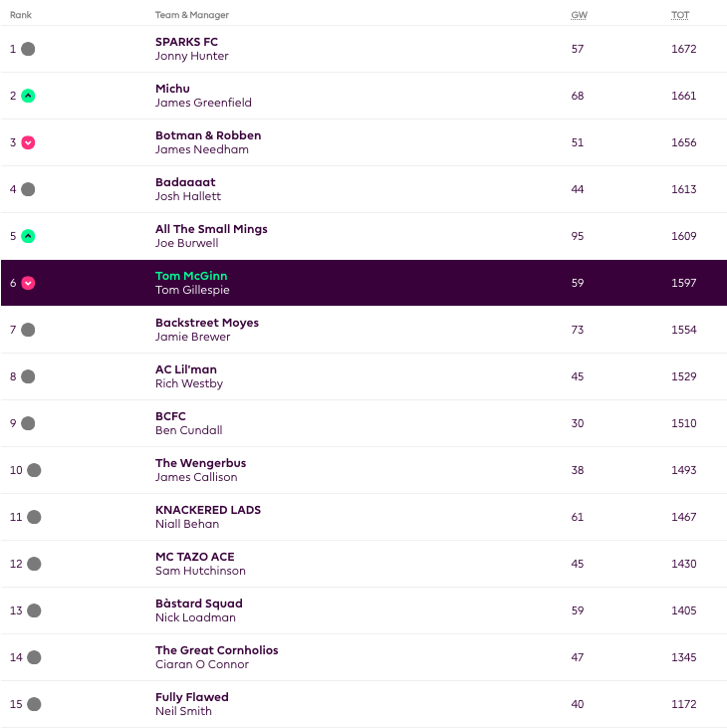Open The Wengerbus team link
Image resolution: width=727 pixels, height=728 pixels.
tap(200, 463)
